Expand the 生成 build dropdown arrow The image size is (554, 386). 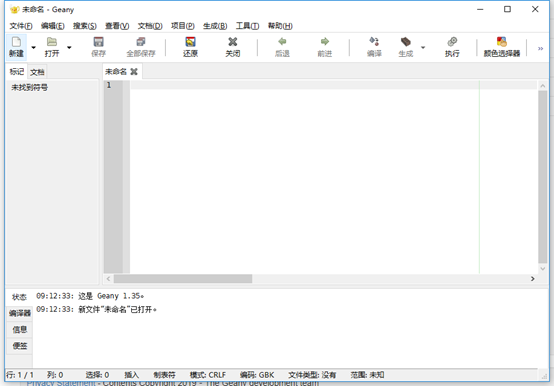[x=423, y=47]
